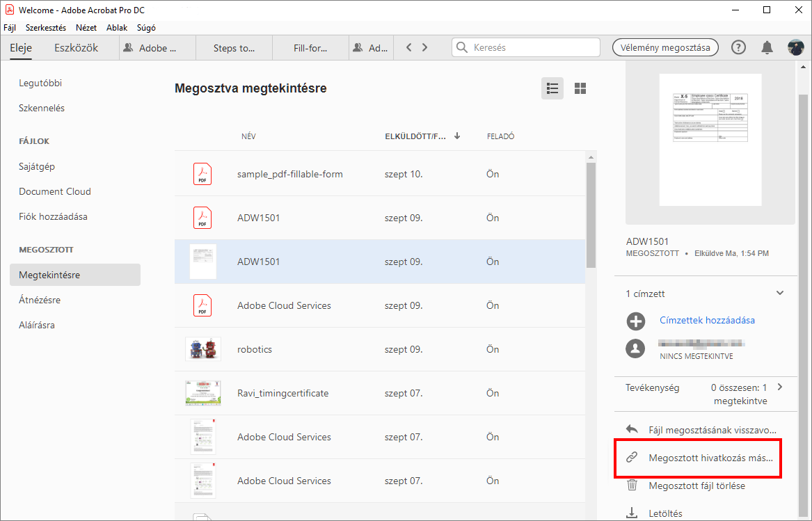Click the Keresés search field
812x521 pixels.
533,47
